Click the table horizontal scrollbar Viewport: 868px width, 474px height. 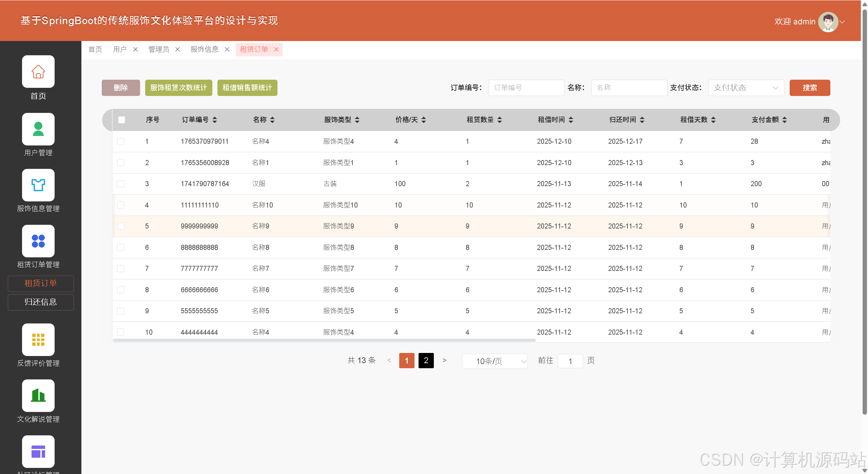click(x=324, y=340)
